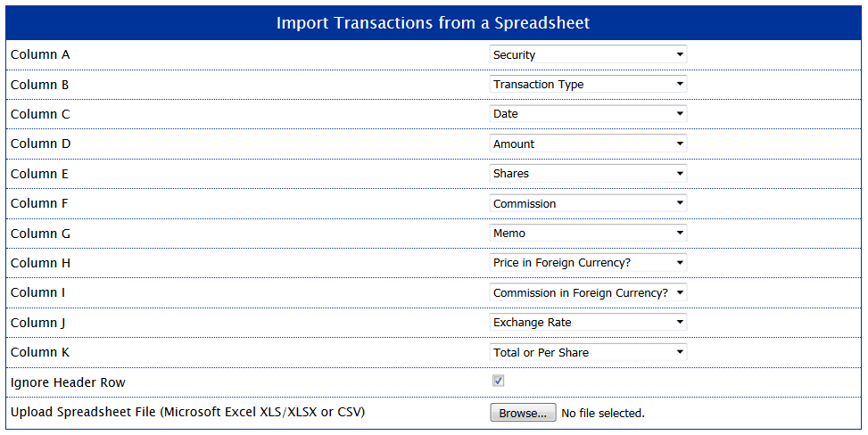Open the Column B Transaction Type dropdown
868x435 pixels.
pos(588,84)
